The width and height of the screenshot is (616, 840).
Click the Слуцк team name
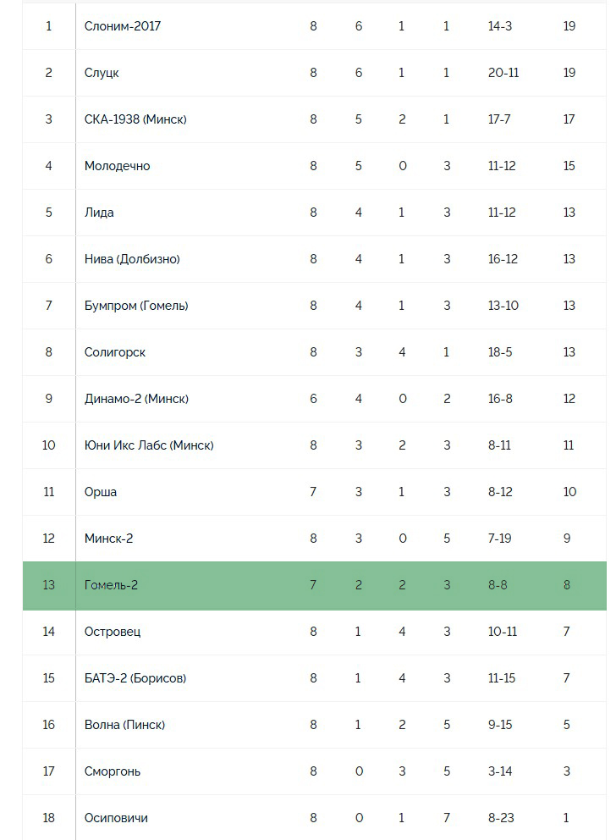click(x=102, y=74)
